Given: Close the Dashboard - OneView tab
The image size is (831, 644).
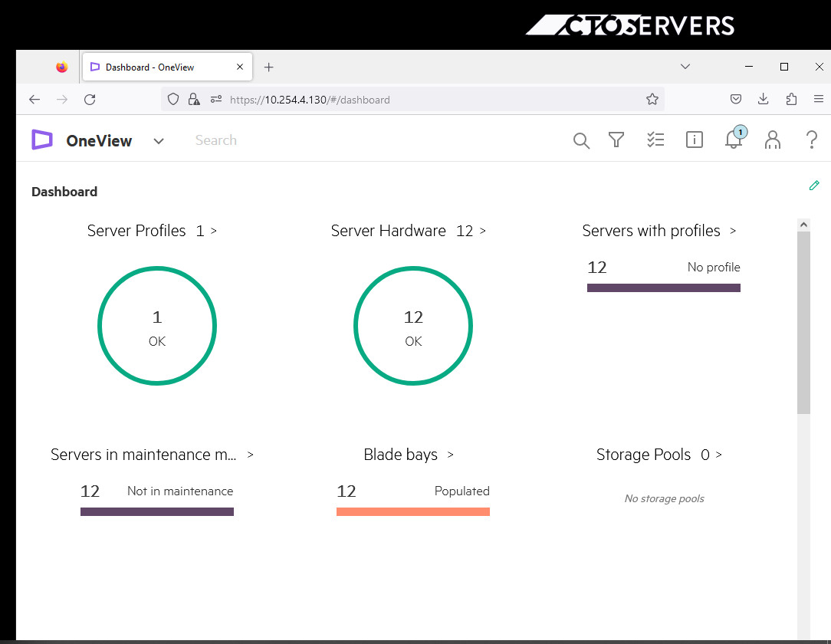Looking at the screenshot, I should (239, 67).
